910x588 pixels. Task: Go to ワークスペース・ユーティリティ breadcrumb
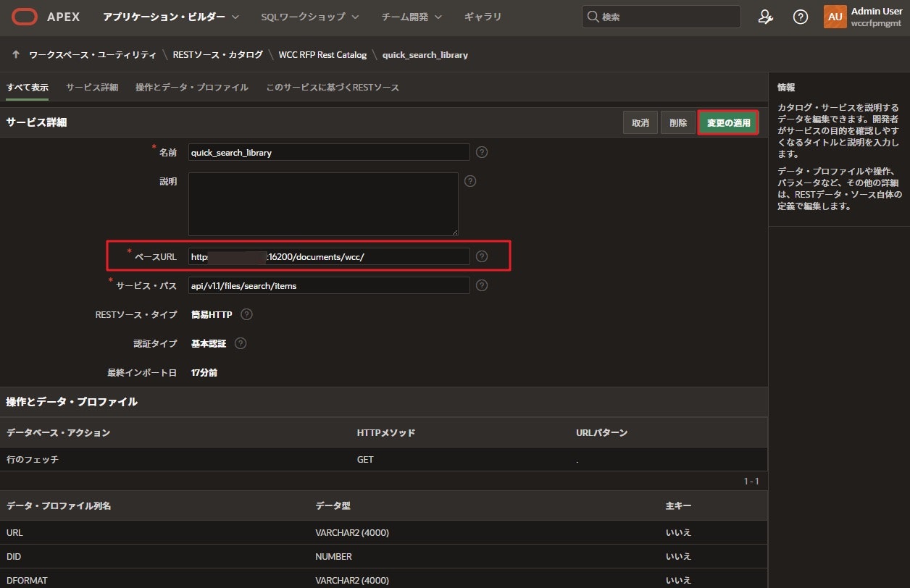[92, 54]
